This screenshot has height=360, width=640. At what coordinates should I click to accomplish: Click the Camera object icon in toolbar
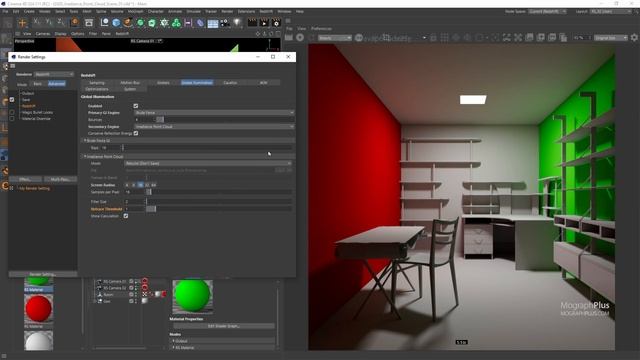pyautogui.click(x=225, y=23)
